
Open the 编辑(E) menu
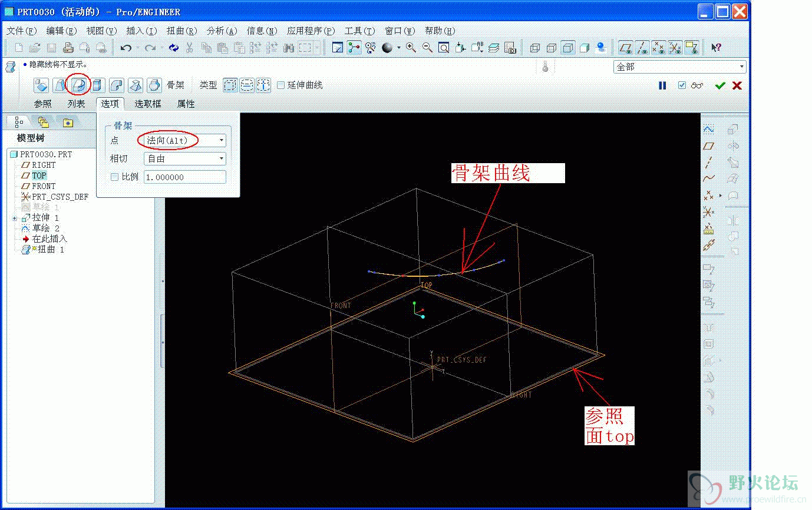tap(61, 31)
